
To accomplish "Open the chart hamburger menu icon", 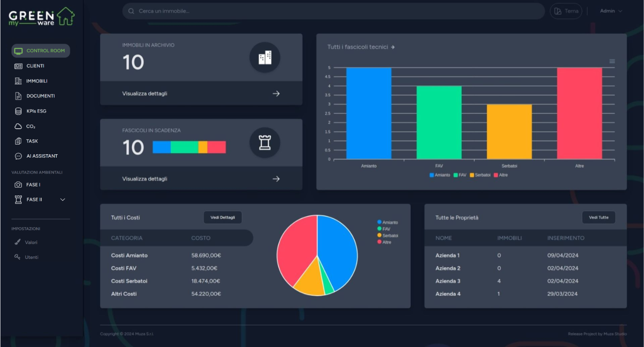I will [612, 61].
